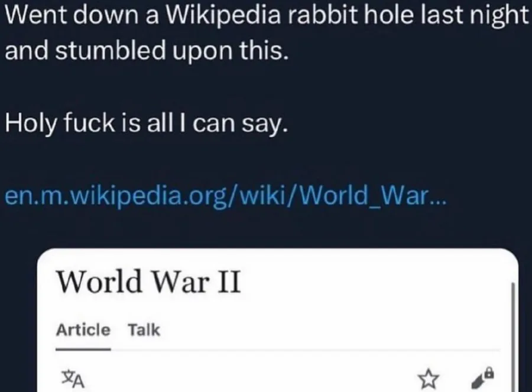Open the Wikipedia link preview card
The height and width of the screenshot is (392, 532).
tap(278, 320)
